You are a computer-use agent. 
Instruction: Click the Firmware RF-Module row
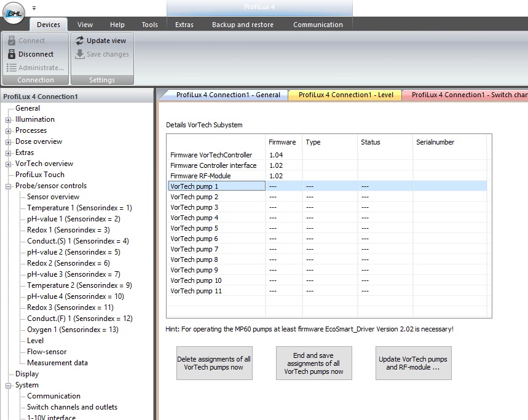coord(327,176)
